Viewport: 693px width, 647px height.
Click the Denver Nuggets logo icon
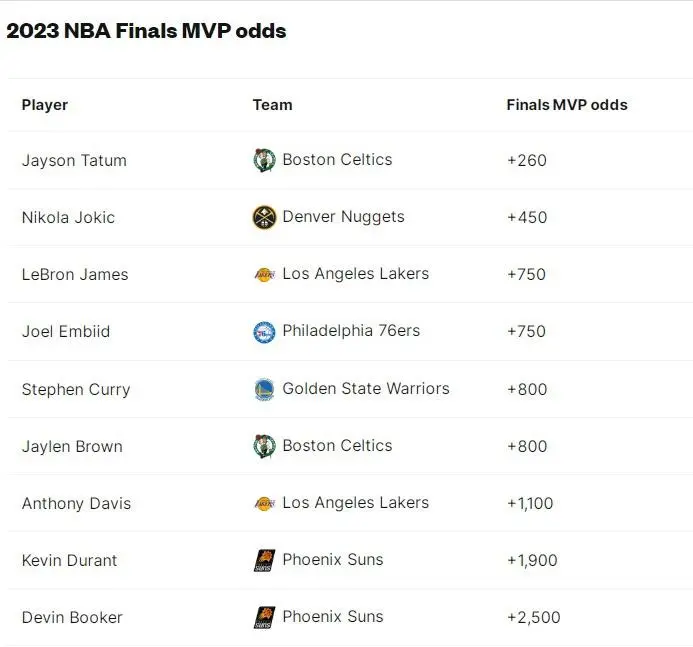(264, 217)
